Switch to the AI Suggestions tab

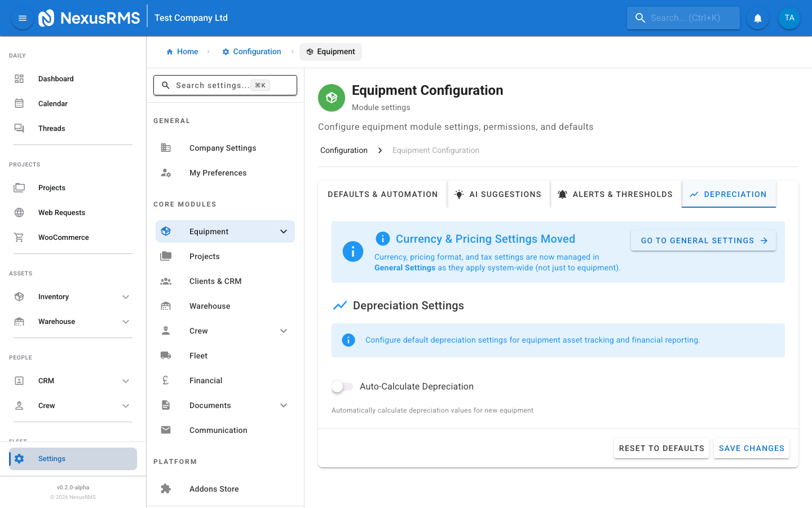click(498, 194)
